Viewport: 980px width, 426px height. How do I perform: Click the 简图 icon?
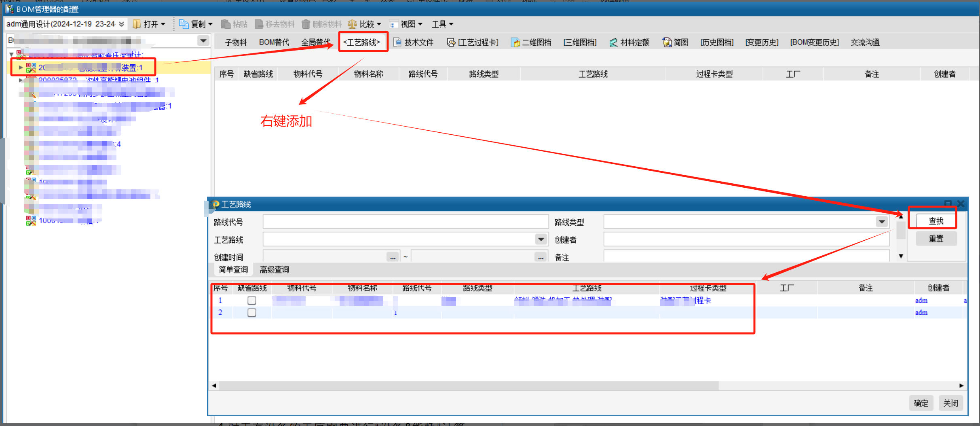click(667, 42)
